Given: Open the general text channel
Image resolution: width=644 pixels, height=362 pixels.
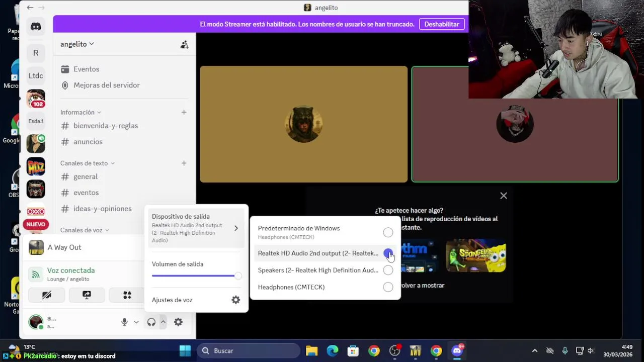Looking at the screenshot, I should tap(86, 176).
